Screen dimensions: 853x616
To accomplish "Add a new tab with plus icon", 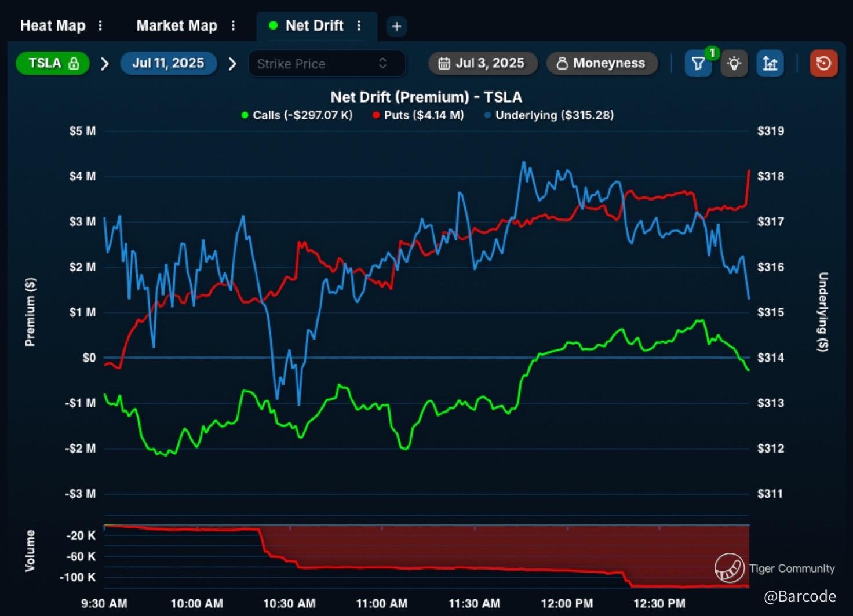I will [x=396, y=27].
